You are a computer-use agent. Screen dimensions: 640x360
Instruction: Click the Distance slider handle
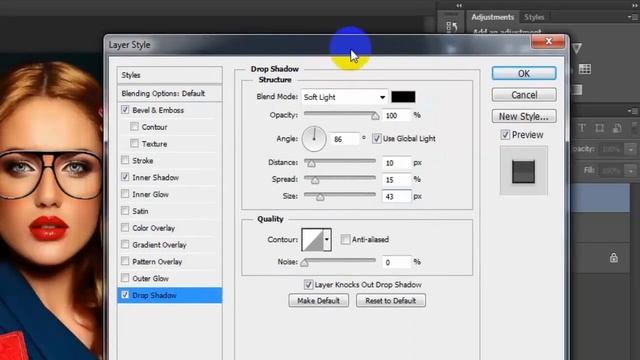[x=311, y=164]
